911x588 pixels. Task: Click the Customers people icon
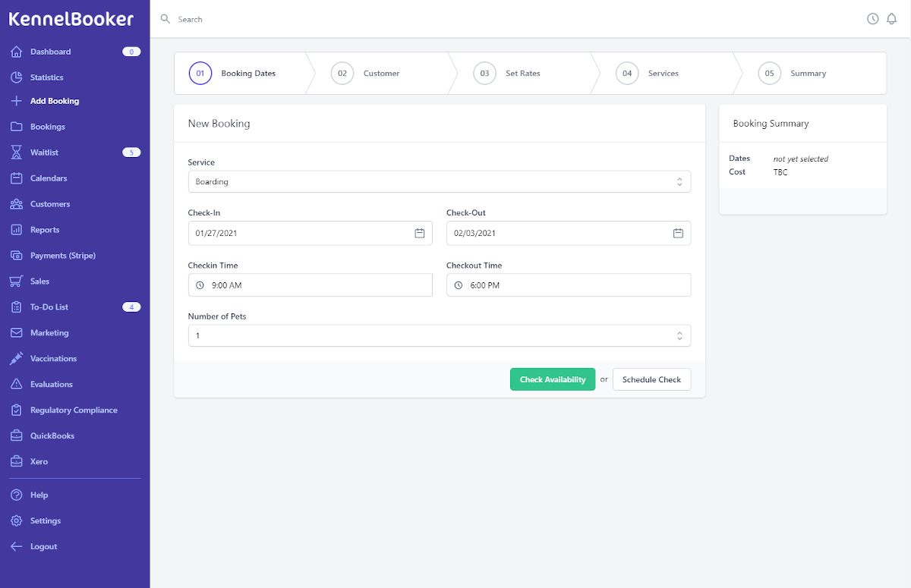(x=17, y=204)
